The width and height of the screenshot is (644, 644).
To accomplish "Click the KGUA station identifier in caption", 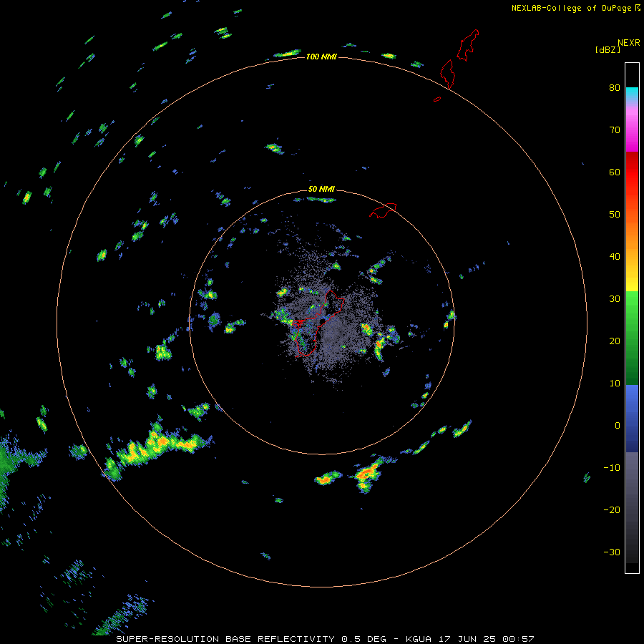I will click(x=418, y=639).
